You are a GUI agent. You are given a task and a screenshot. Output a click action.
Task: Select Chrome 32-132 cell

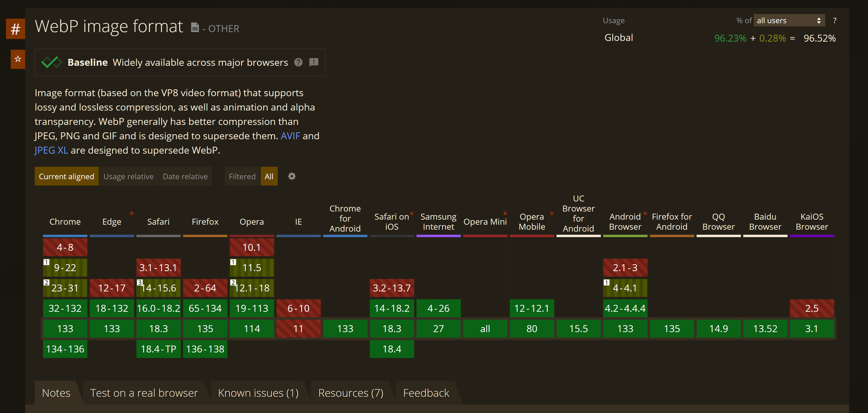(x=65, y=308)
